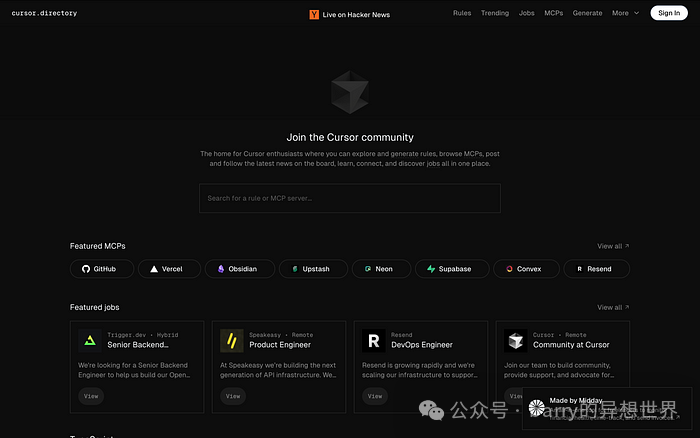Open the Jobs nav item

pyautogui.click(x=526, y=13)
